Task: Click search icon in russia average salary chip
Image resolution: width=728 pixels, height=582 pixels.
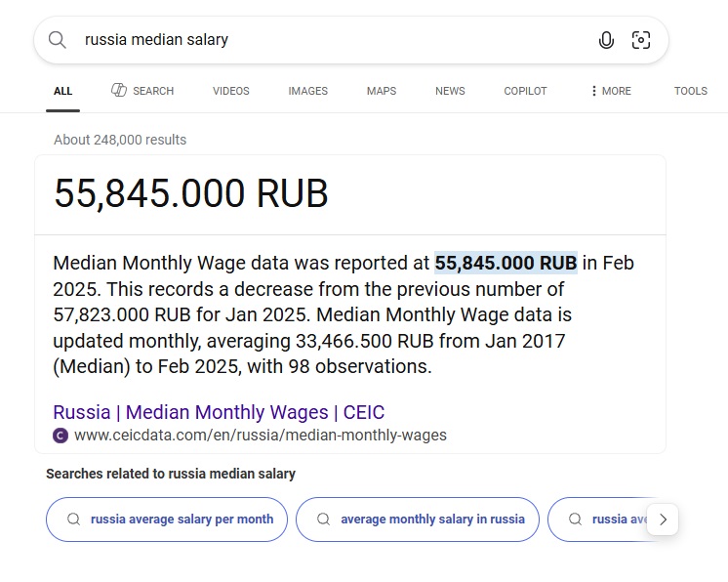Action: 74,519
